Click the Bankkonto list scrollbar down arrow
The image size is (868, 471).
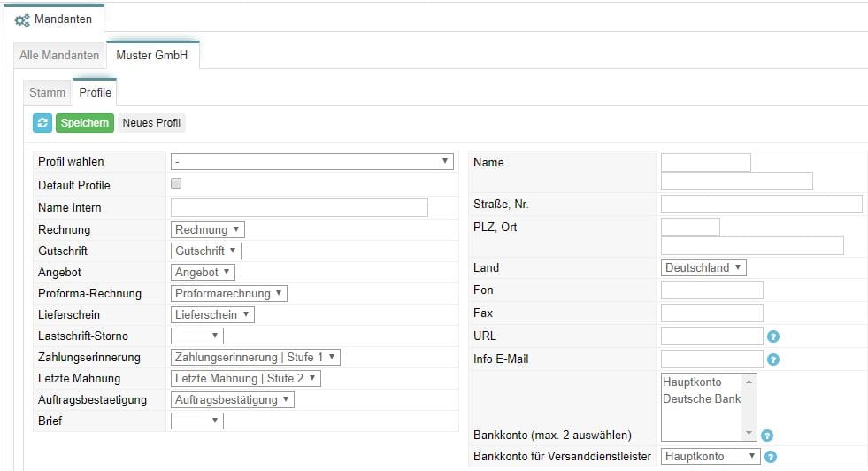click(749, 433)
